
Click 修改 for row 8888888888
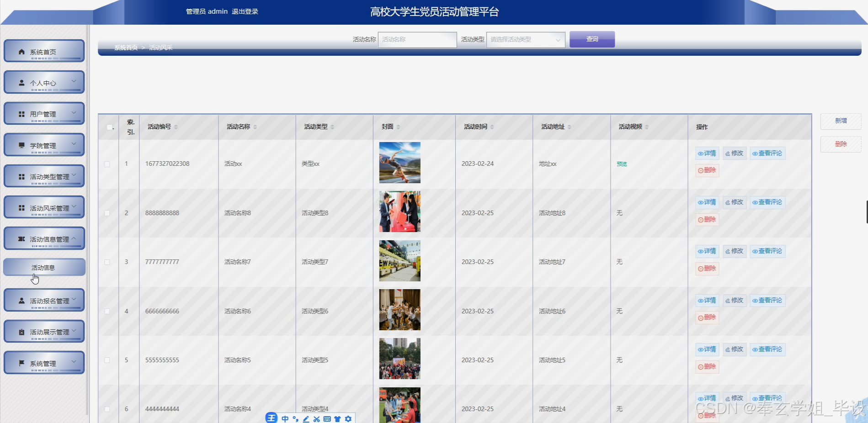pyautogui.click(x=735, y=202)
